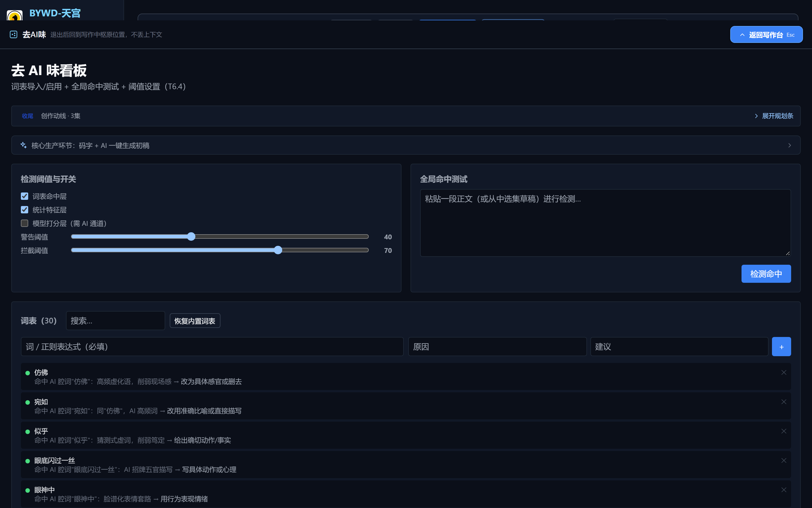Click the 检测命中 button
812x508 pixels.
click(766, 274)
